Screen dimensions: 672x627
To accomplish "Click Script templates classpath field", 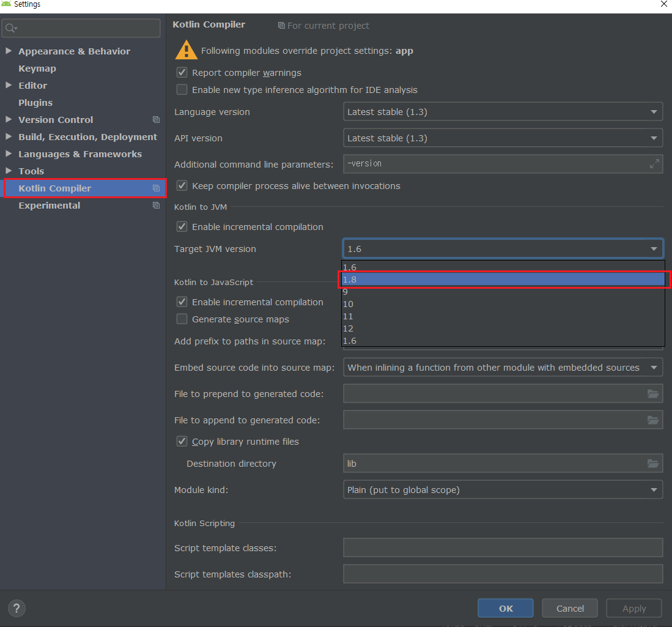I will click(x=503, y=574).
